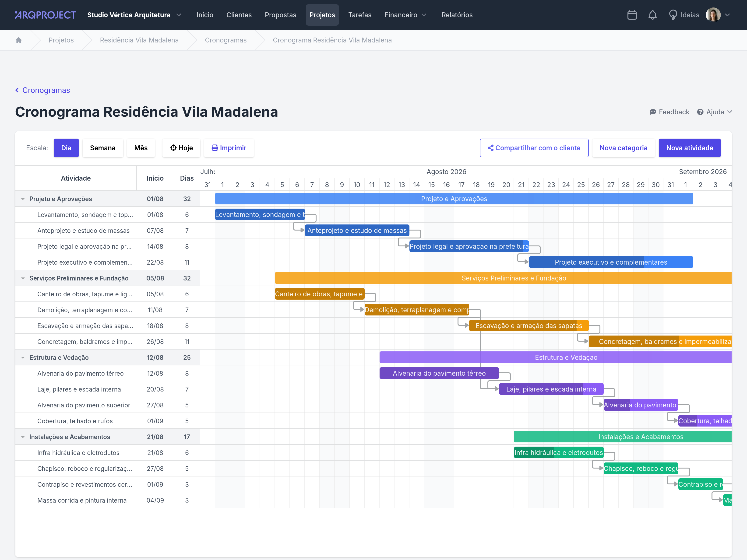Collapse the Estrutura e Vedação group
The height and width of the screenshot is (560, 747).
pyautogui.click(x=23, y=357)
